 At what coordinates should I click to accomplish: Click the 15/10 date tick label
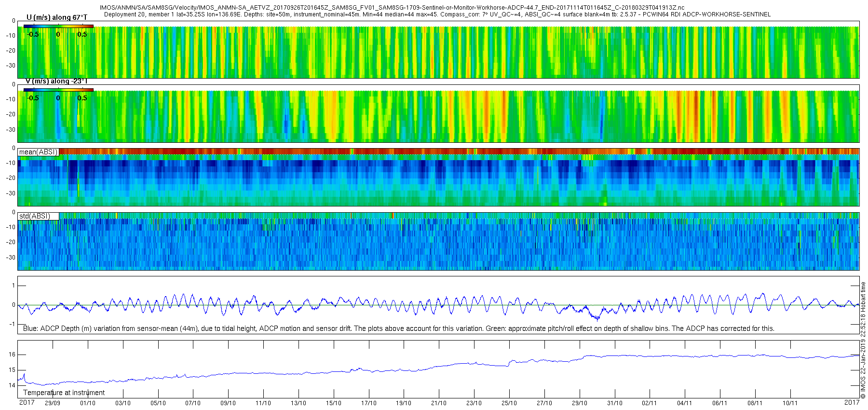click(333, 403)
